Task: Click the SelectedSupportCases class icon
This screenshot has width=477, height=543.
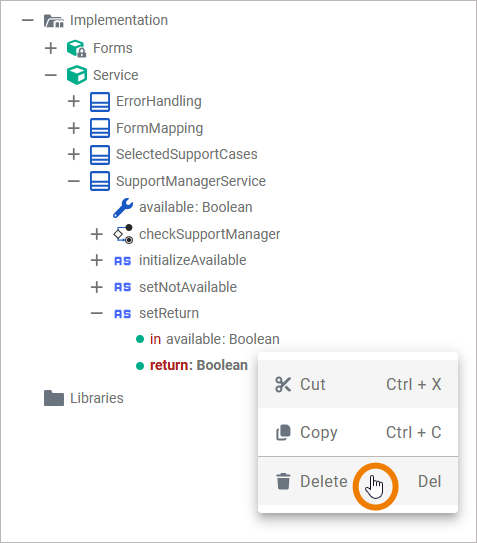Action: 100,155
